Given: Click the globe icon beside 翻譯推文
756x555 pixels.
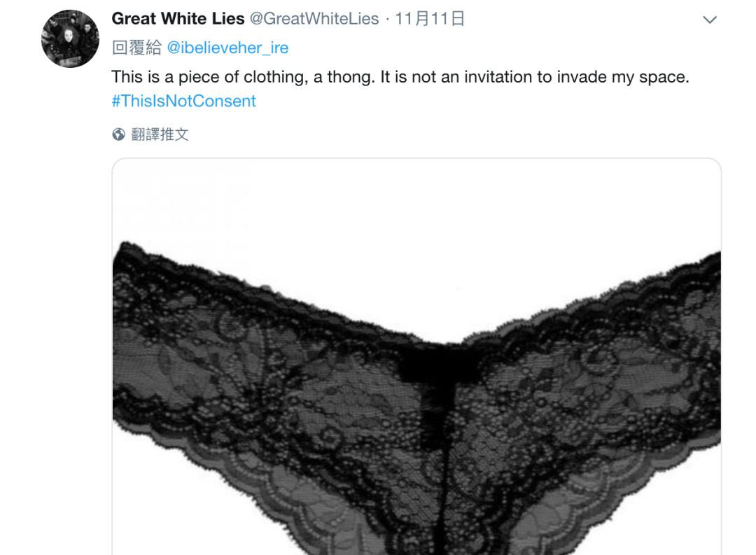Looking at the screenshot, I should tap(118, 134).
